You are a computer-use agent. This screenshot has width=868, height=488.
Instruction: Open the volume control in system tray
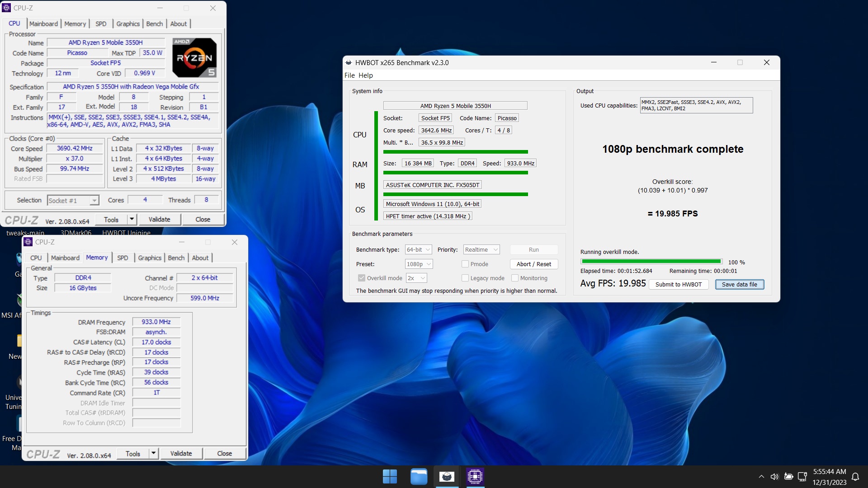[x=774, y=477]
